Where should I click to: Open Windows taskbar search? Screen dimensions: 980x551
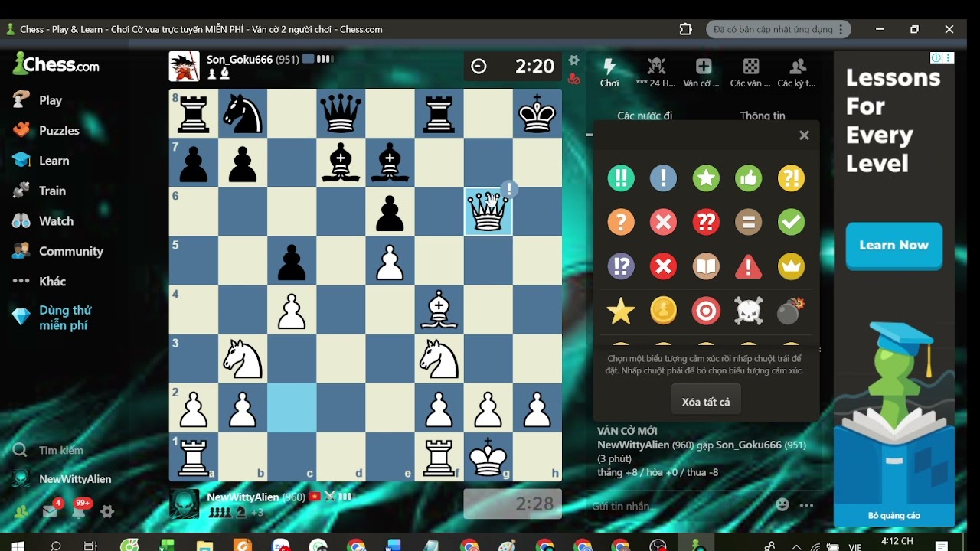pos(55,545)
